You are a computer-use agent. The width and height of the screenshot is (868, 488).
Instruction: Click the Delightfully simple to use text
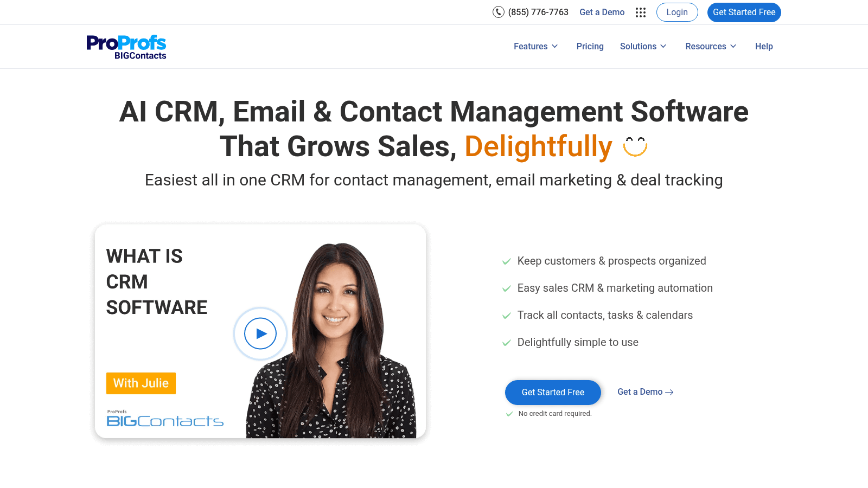(x=578, y=342)
